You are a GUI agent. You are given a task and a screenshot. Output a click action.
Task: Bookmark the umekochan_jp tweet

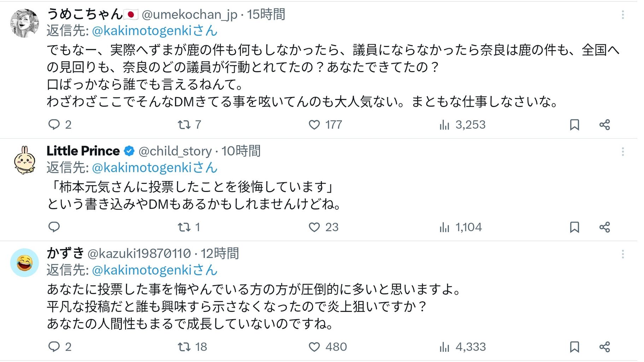(x=574, y=124)
